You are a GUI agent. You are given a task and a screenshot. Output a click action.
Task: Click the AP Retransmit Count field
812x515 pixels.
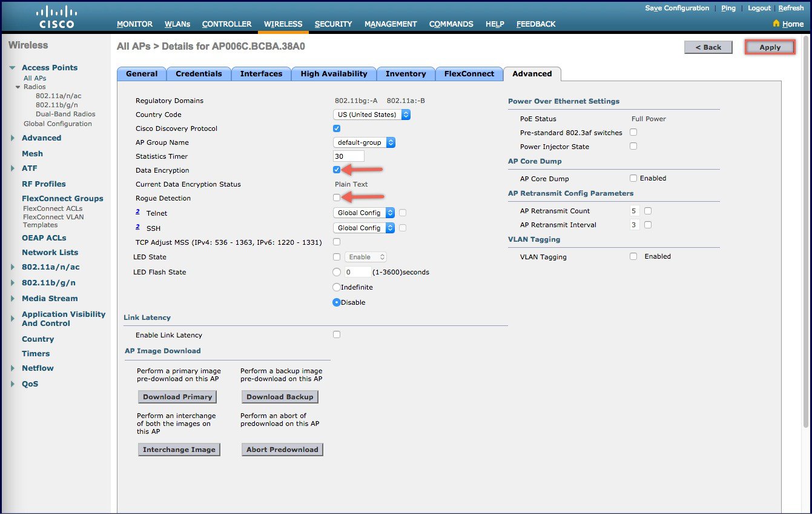click(x=635, y=211)
